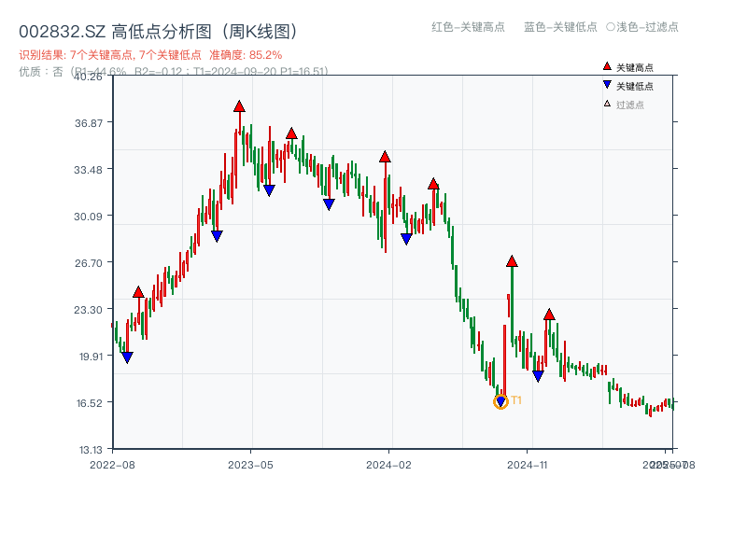Select the blue key-low triangle just after the 2024-02 tick
Screen dimensions: 747x560
coord(406,239)
